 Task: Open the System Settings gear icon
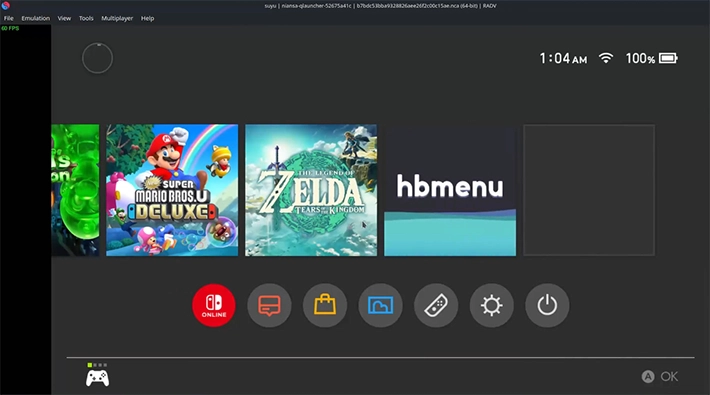(492, 305)
